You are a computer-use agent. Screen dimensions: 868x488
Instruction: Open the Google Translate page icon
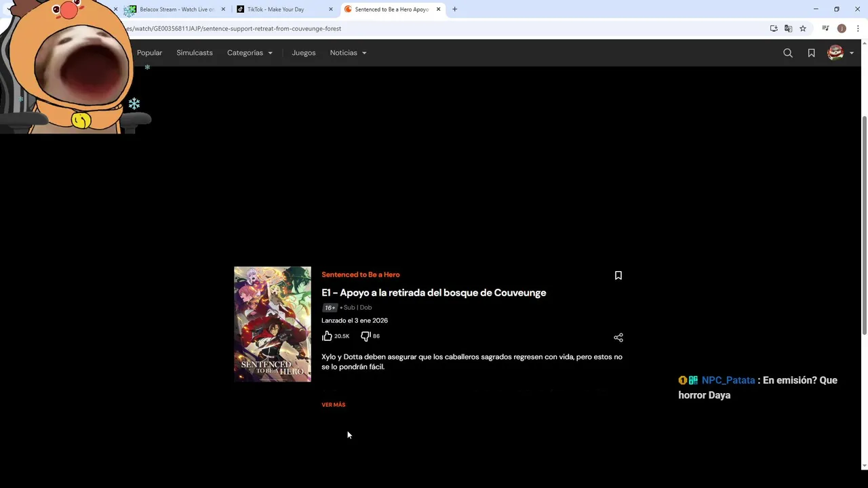point(788,28)
